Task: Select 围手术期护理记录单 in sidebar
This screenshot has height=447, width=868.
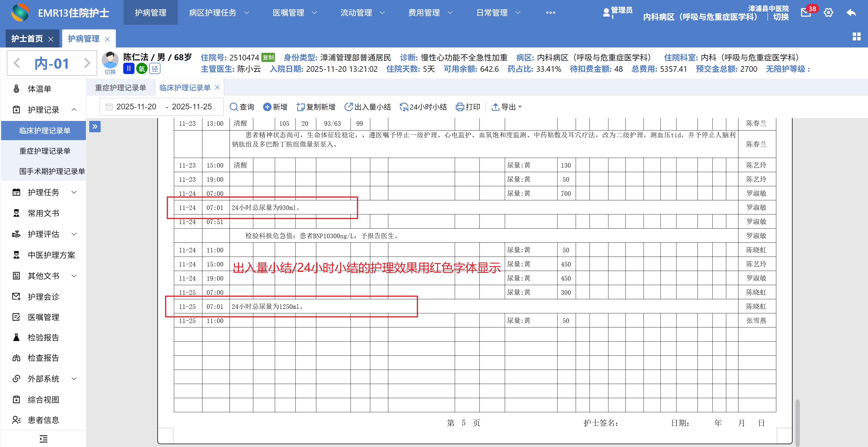Action: click(52, 171)
